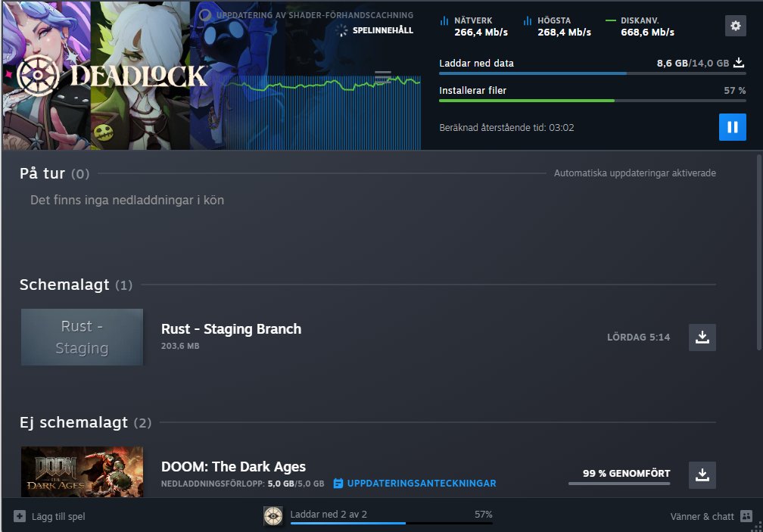
Task: Start Rust - Staging Branch download now
Action: [x=702, y=337]
